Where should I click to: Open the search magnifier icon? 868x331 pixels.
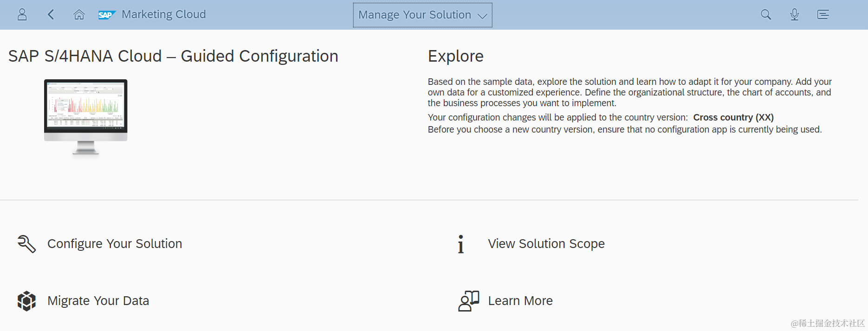pyautogui.click(x=766, y=15)
